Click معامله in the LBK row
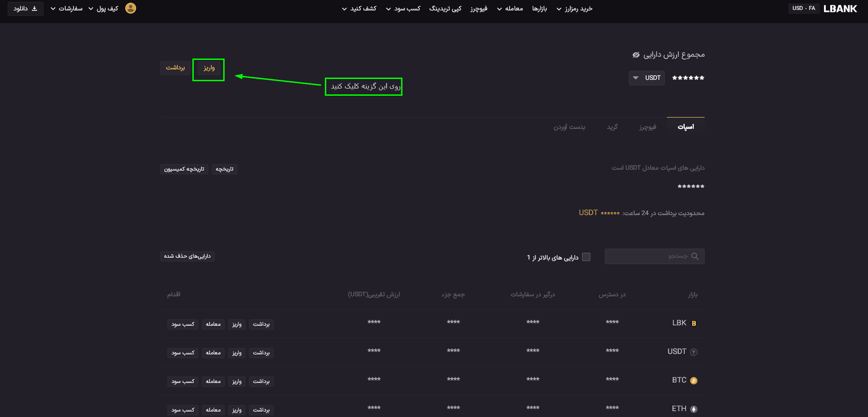 click(x=213, y=324)
